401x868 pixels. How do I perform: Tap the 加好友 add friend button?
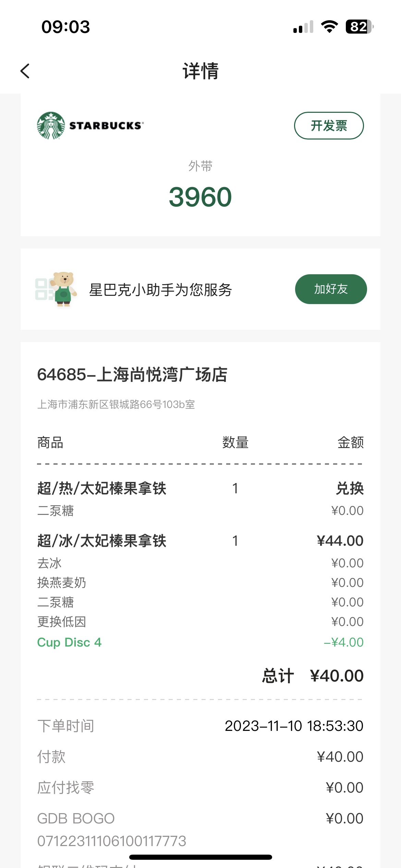331,289
